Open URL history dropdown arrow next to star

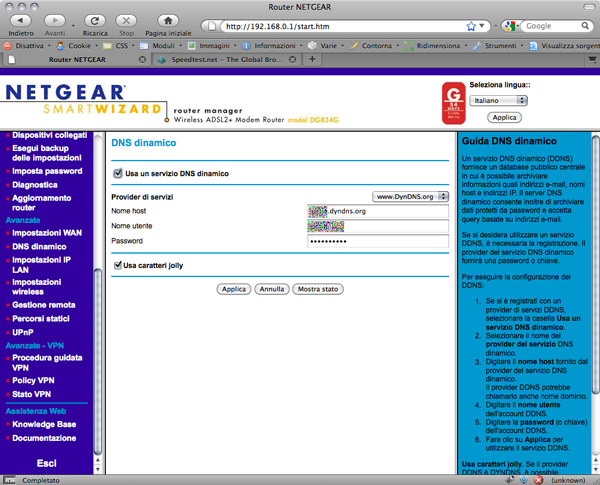[482, 26]
